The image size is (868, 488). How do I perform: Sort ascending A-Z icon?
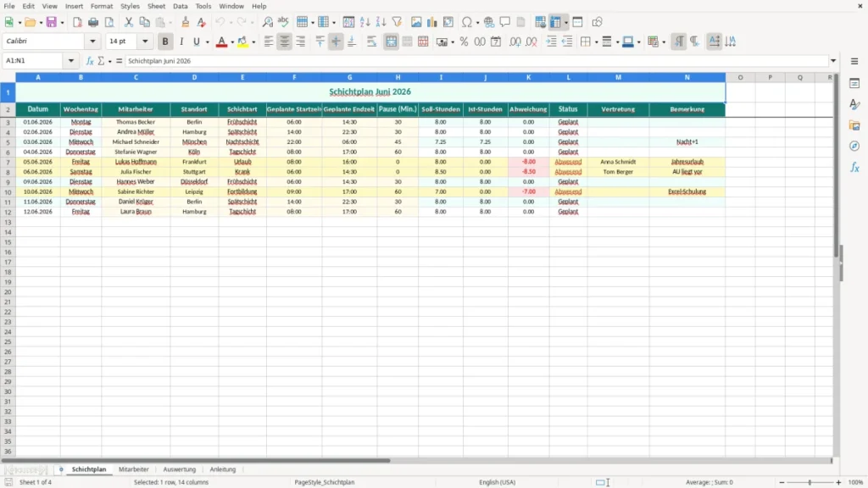(x=364, y=22)
